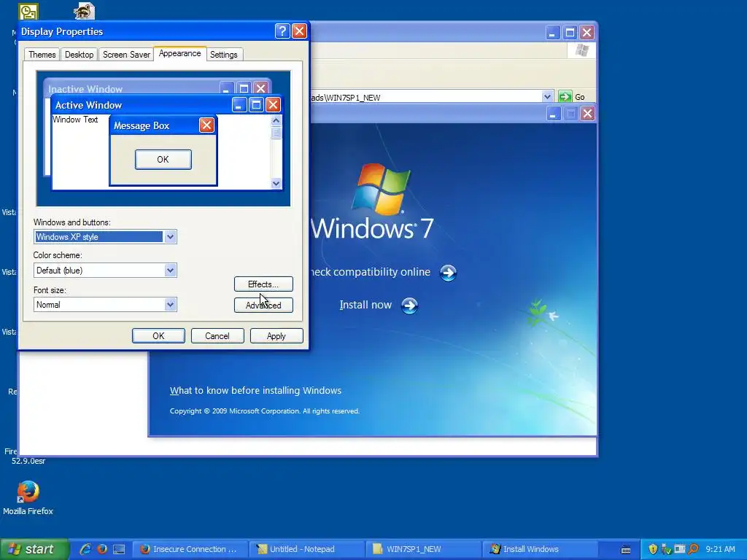This screenshot has width=747, height=560.
Task: Select the Appearance tab
Action: click(x=179, y=53)
